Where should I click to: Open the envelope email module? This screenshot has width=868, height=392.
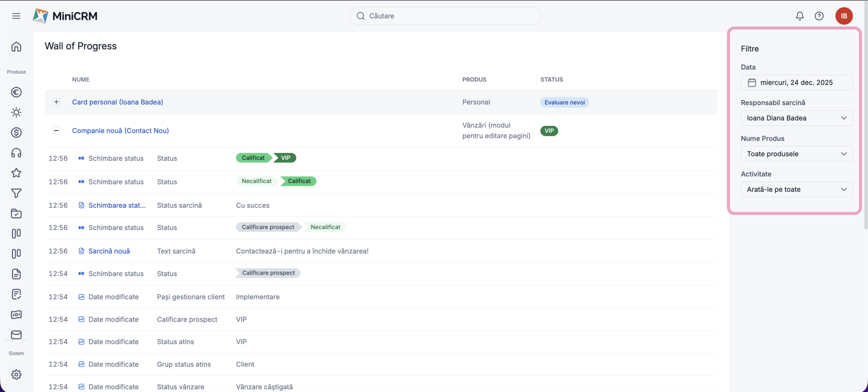16,335
